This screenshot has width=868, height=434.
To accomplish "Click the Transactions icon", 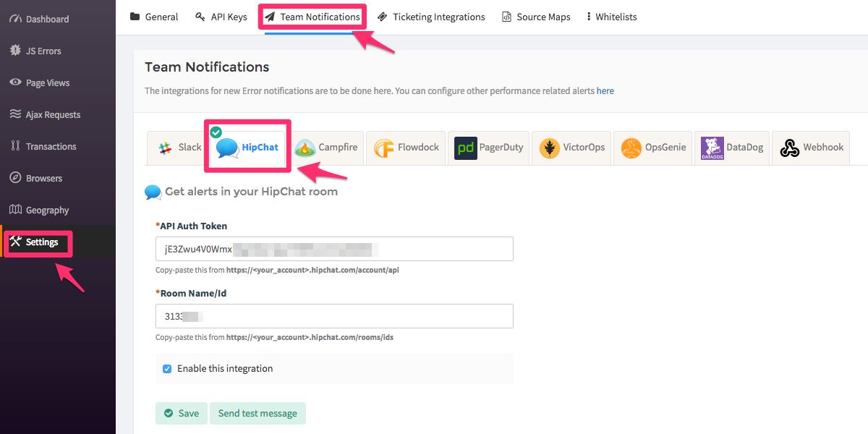I will click(x=14, y=146).
